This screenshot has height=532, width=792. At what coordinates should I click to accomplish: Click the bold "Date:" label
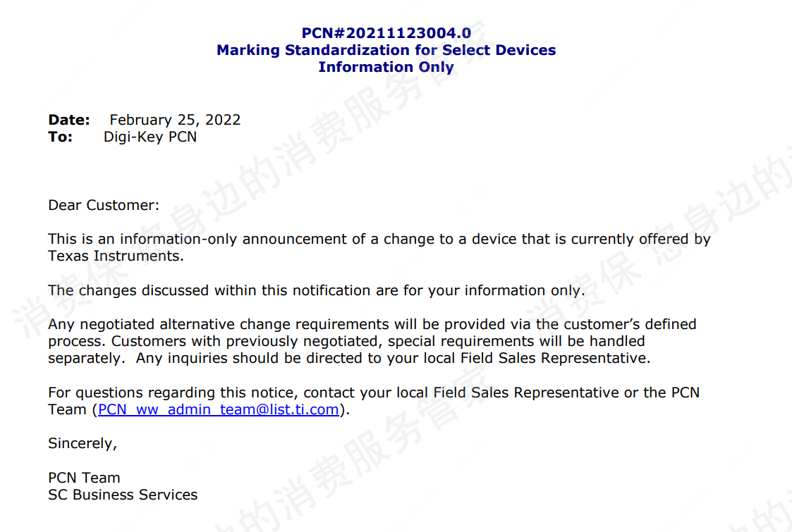69,120
